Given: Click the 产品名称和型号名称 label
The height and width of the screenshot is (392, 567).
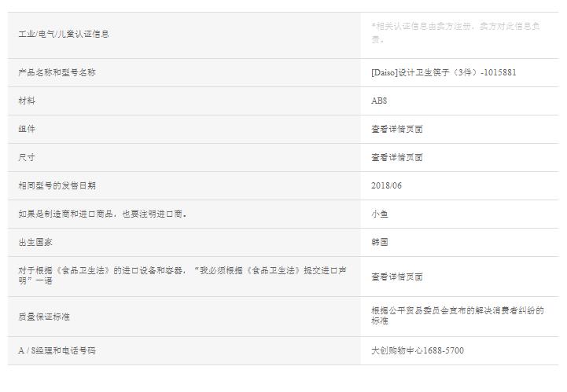Looking at the screenshot, I should [57, 72].
